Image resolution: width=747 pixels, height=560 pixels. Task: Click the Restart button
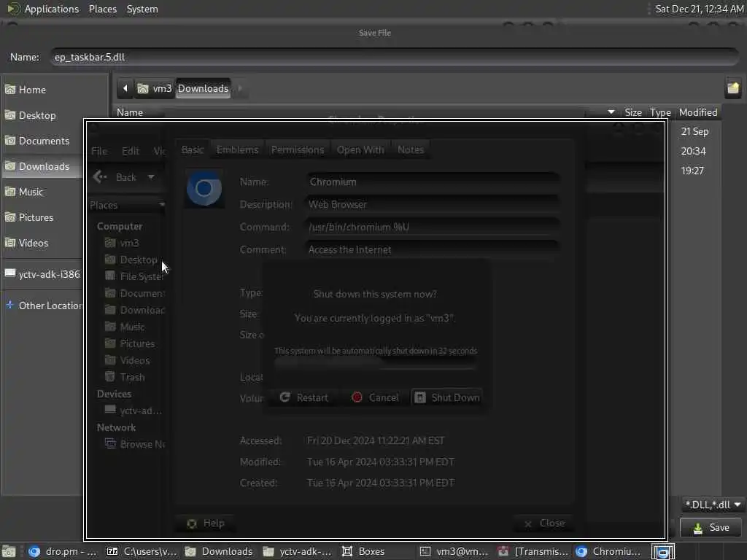pyautogui.click(x=304, y=397)
